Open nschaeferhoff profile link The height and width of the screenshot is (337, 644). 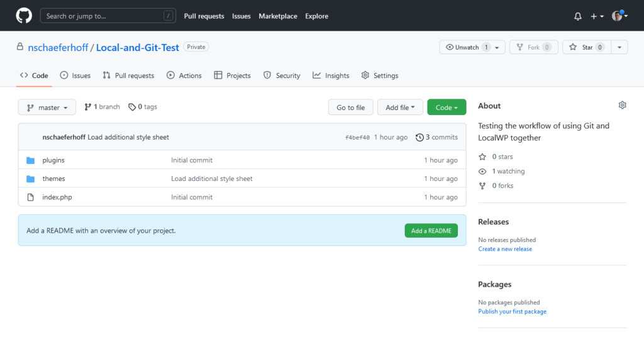click(58, 48)
